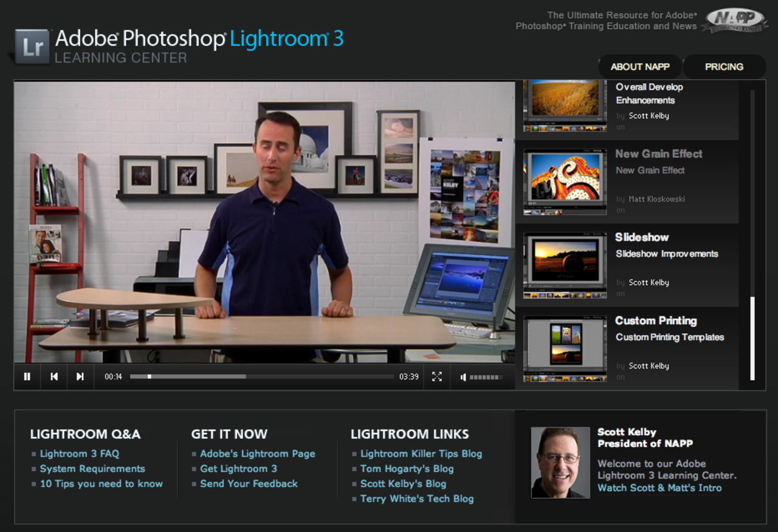Open 10 Tips you need to know

pos(102,484)
